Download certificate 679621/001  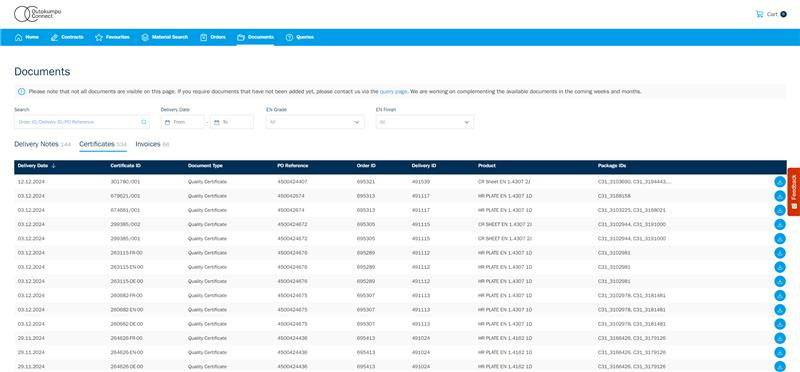[x=780, y=196]
